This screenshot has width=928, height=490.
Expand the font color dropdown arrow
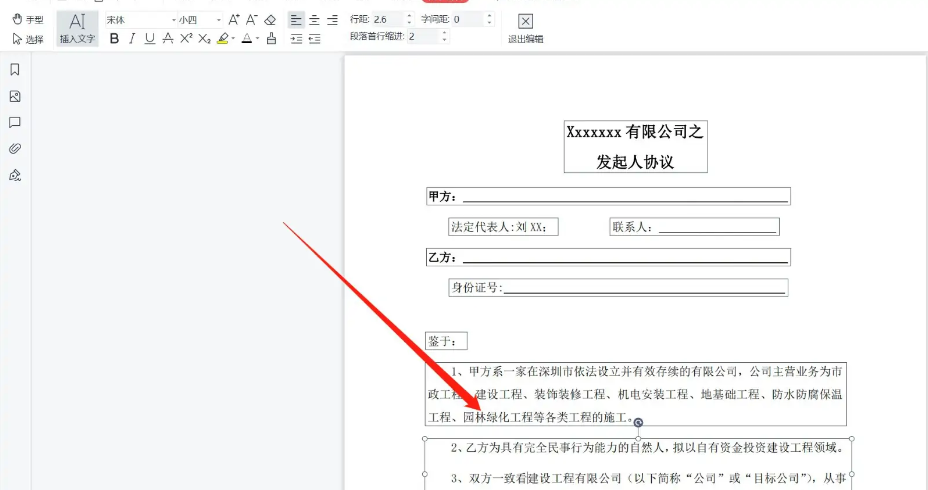[x=257, y=39]
